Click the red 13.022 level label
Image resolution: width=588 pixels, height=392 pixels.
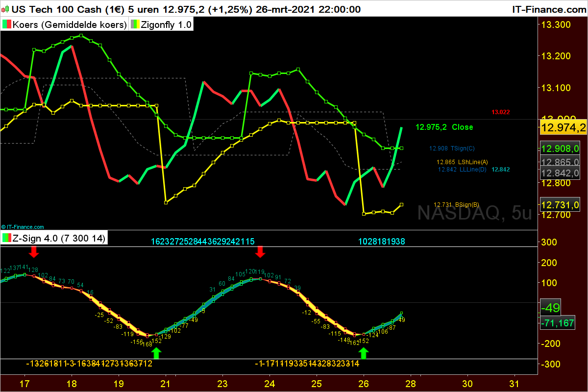500,112
